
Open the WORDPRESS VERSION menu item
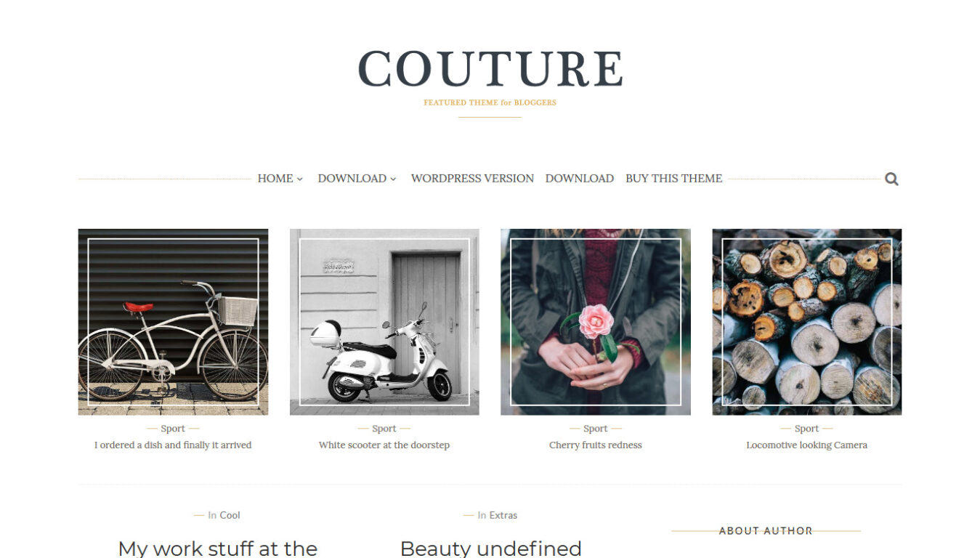(472, 179)
